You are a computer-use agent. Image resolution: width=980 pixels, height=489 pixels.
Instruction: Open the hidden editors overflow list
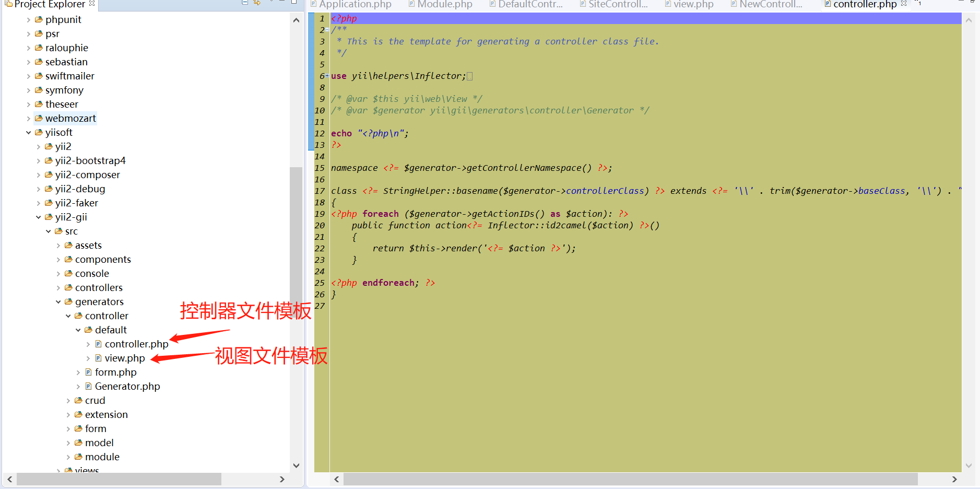(918, 3)
